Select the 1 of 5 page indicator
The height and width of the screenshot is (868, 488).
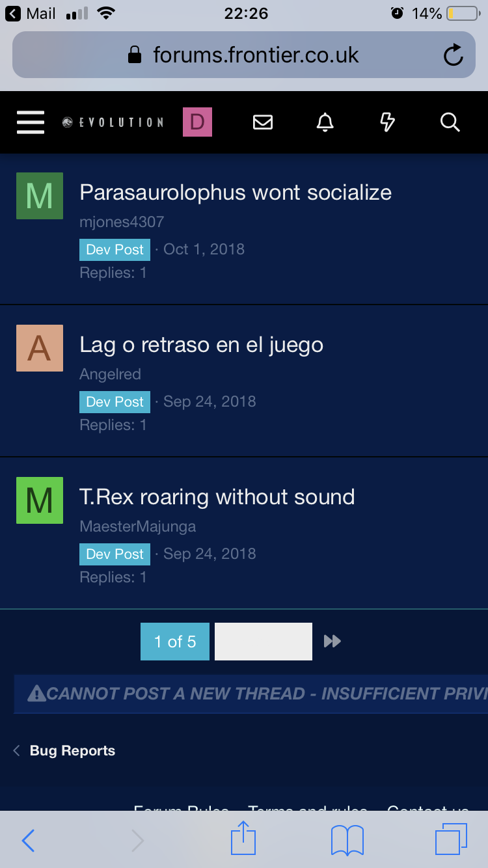tap(175, 642)
